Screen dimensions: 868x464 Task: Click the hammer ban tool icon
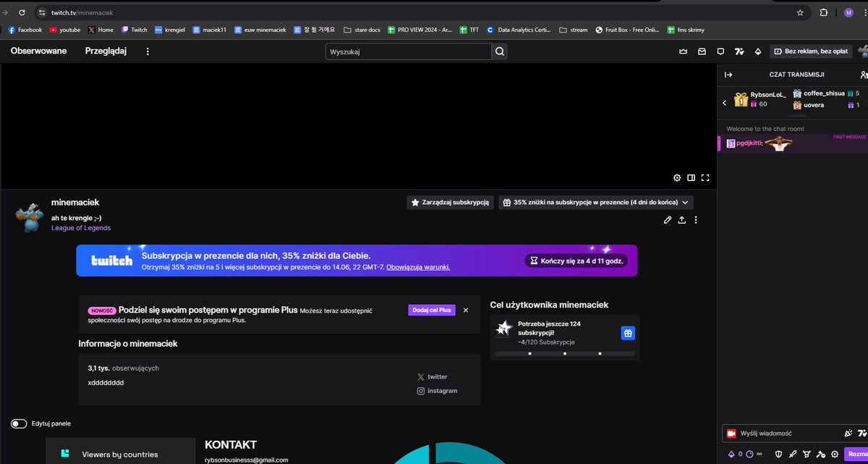point(821,455)
